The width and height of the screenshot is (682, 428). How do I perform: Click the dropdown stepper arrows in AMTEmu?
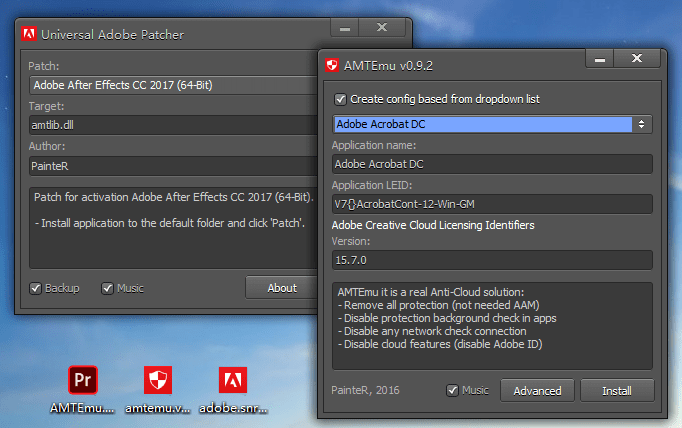point(642,124)
